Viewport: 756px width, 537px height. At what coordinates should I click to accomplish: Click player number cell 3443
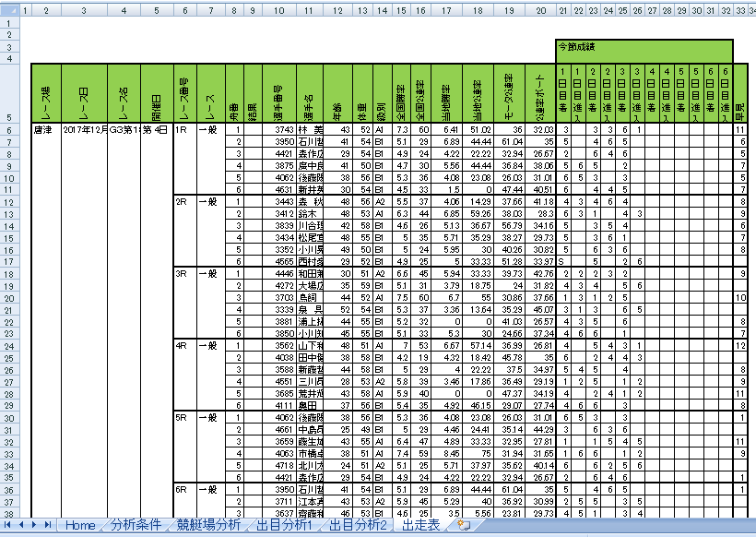click(279, 202)
